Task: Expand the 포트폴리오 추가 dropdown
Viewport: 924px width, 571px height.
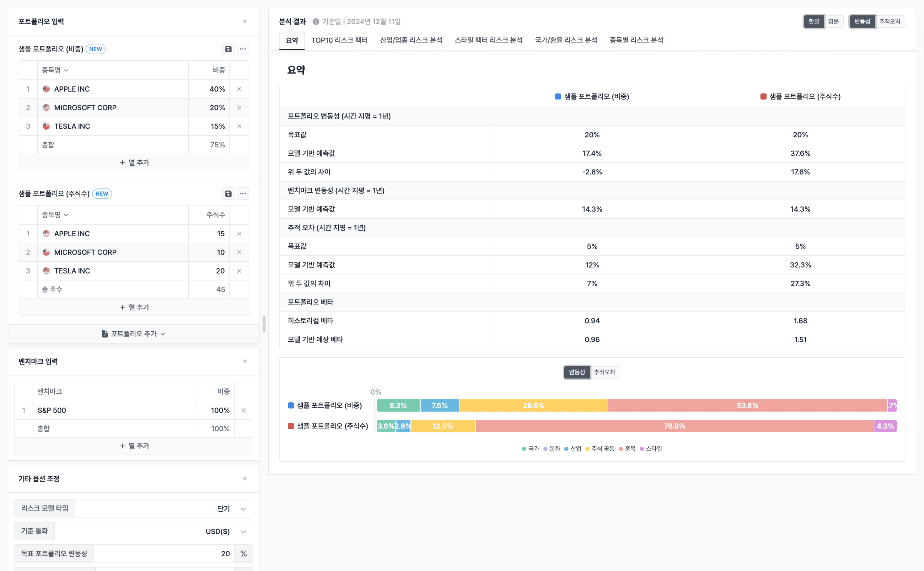Action: [x=134, y=334]
